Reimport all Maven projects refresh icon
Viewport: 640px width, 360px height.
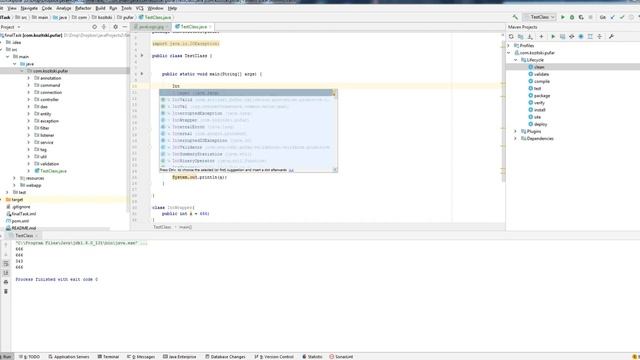pyautogui.click(x=511, y=37)
